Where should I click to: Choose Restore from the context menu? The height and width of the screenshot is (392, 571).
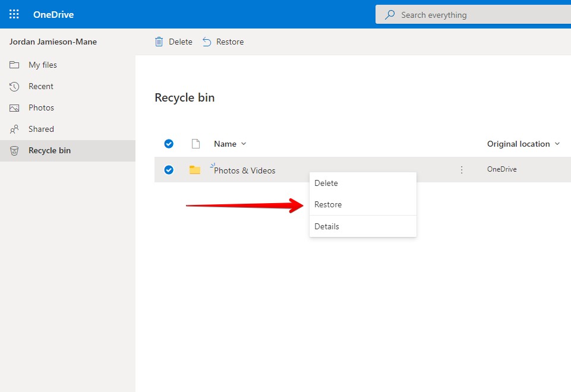327,204
